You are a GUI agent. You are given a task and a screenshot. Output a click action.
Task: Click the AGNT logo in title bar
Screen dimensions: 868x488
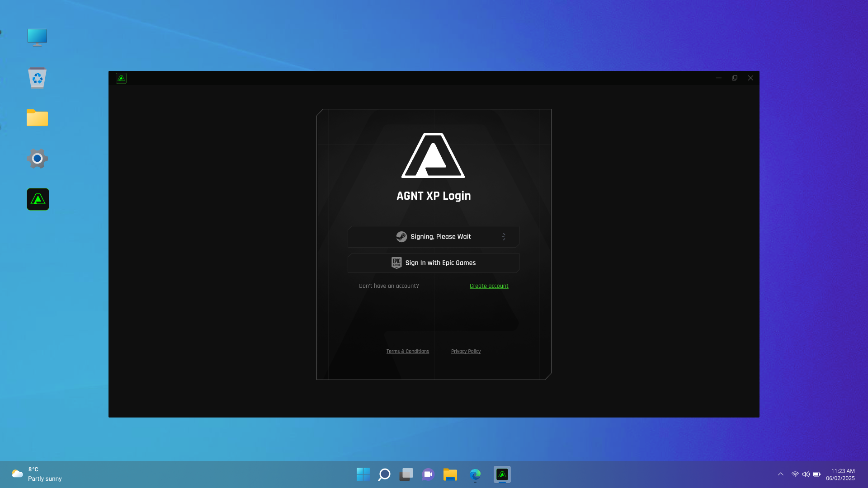click(x=121, y=78)
